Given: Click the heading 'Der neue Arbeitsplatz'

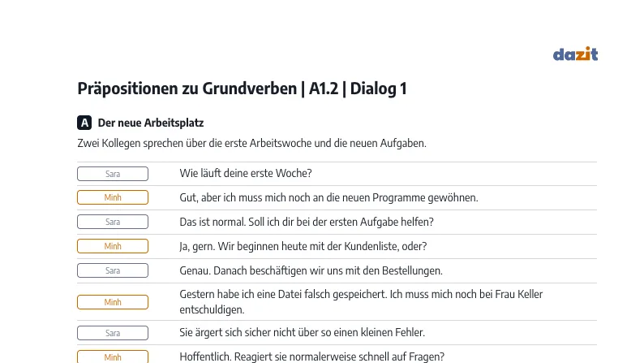Looking at the screenshot, I should coord(151,123).
